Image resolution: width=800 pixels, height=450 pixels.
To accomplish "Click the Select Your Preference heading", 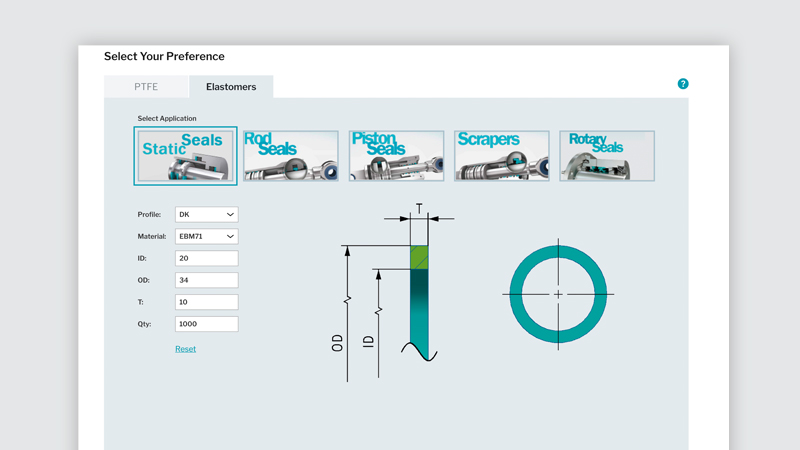I will pyautogui.click(x=164, y=57).
